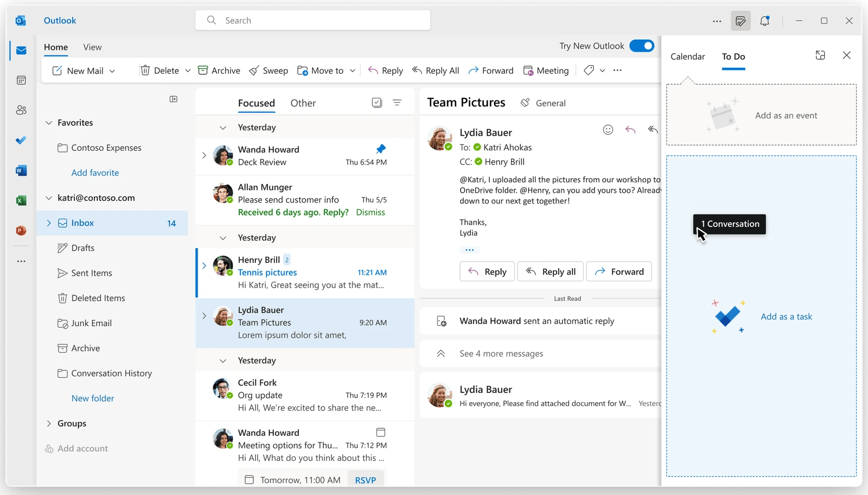
Task: Open the Sent Items folder
Action: tap(112, 273)
